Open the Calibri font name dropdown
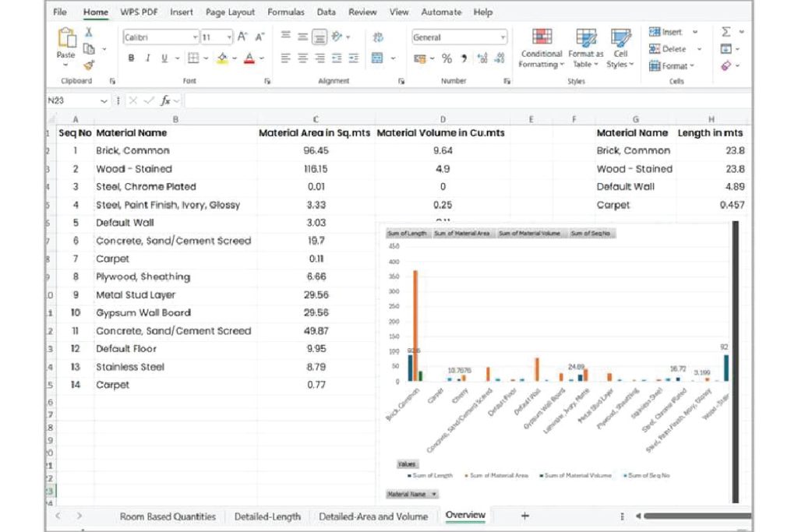The width and height of the screenshot is (798, 532). [195, 37]
